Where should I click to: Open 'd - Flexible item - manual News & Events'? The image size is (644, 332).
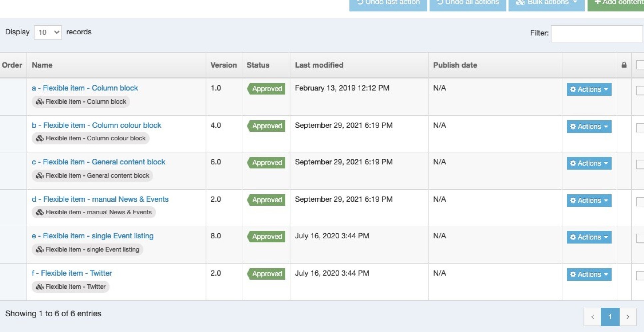100,199
